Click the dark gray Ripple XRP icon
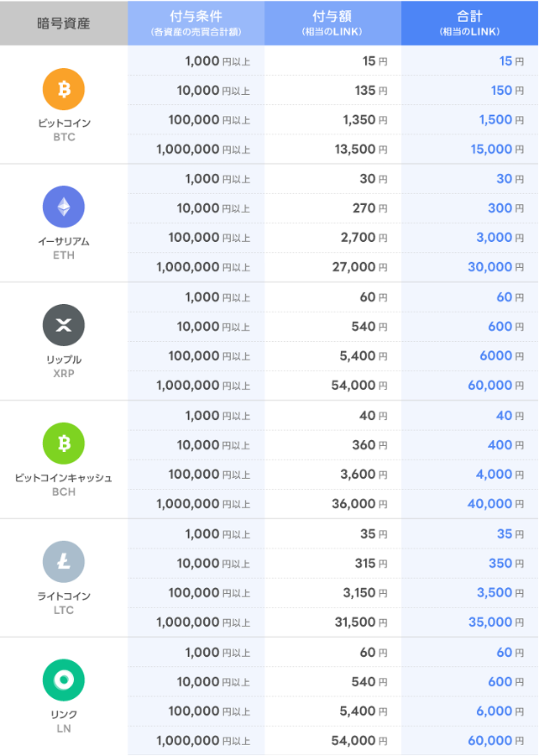This screenshot has height=756, width=539. pyautogui.click(x=64, y=326)
